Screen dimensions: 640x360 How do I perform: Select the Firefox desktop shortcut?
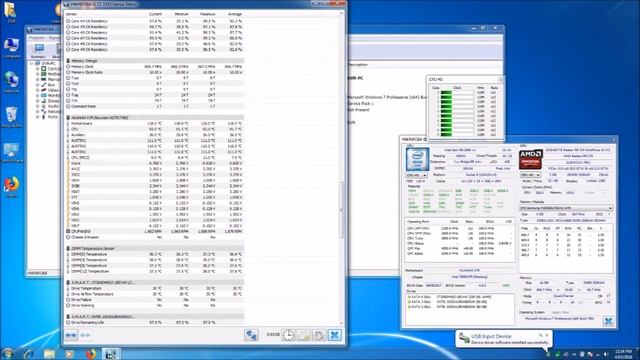pos(11,187)
